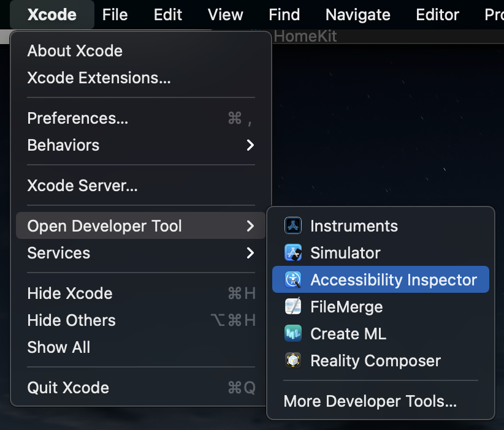Choose Xcode Server option
Screen dimensions: 504x430
tap(82, 186)
